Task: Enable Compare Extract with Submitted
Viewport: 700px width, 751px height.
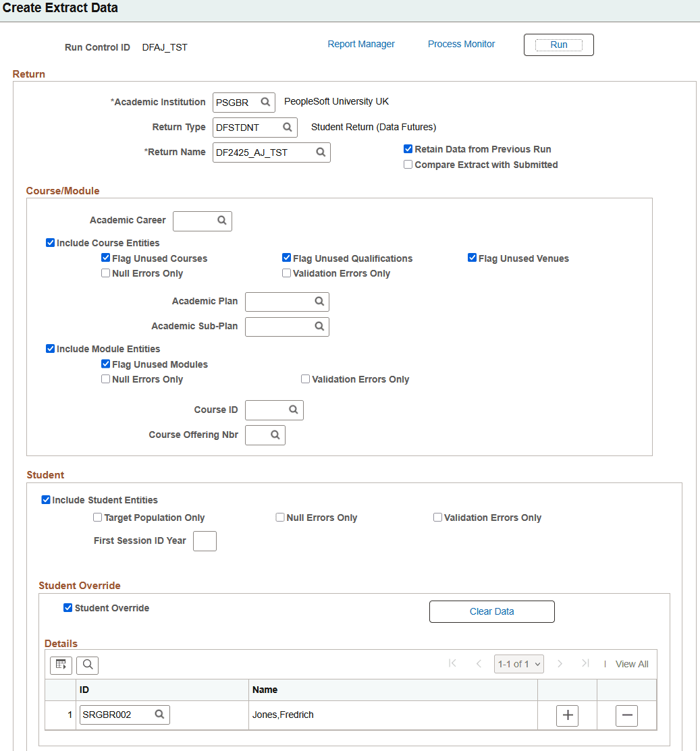Action: (408, 164)
